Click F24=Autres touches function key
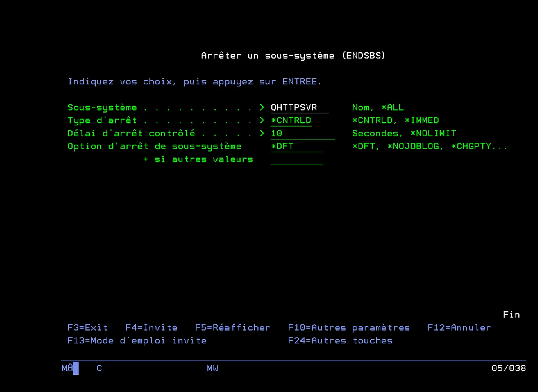This screenshot has width=538, height=392. coord(340,341)
